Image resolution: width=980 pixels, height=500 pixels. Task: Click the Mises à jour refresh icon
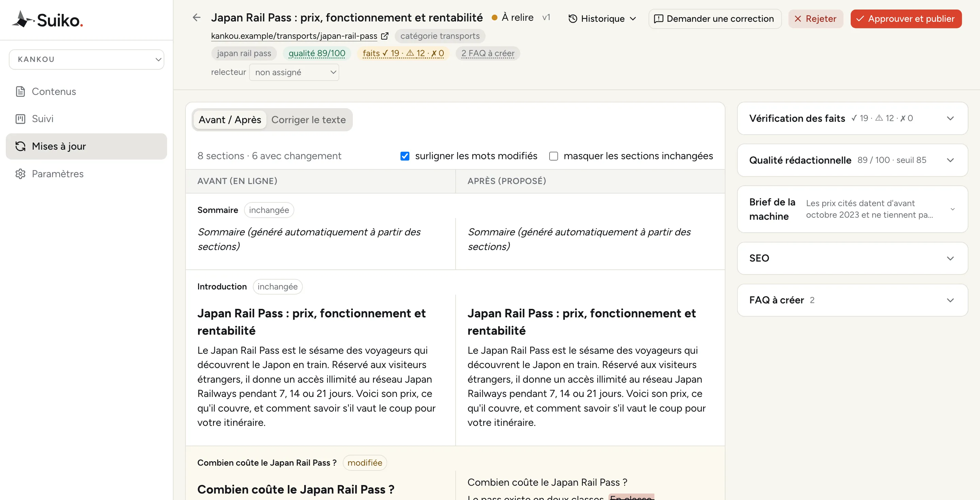[x=20, y=146]
